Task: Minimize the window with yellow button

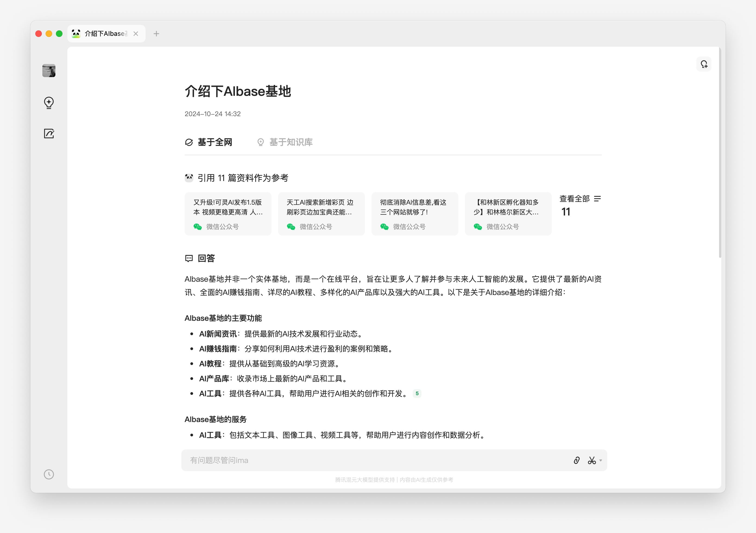Action: tap(49, 34)
